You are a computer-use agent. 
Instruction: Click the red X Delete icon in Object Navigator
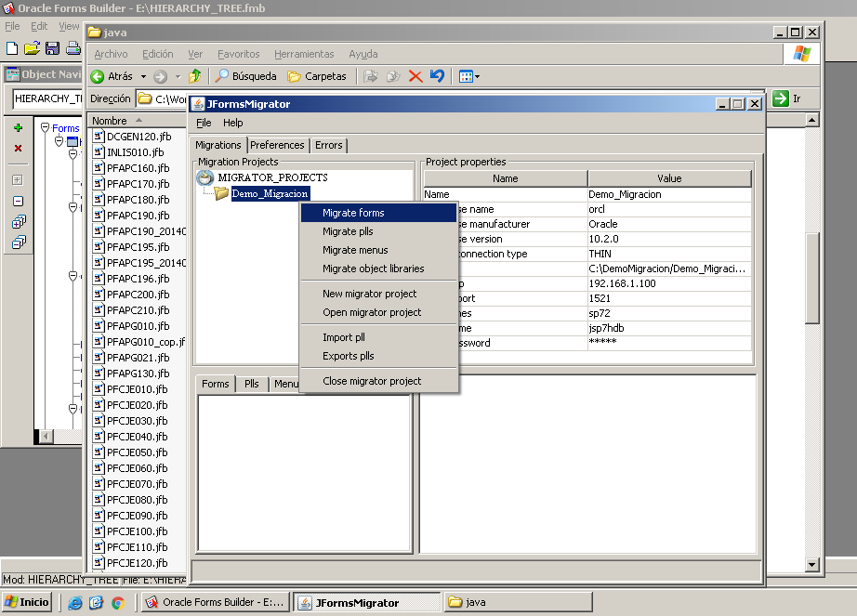click(x=18, y=148)
